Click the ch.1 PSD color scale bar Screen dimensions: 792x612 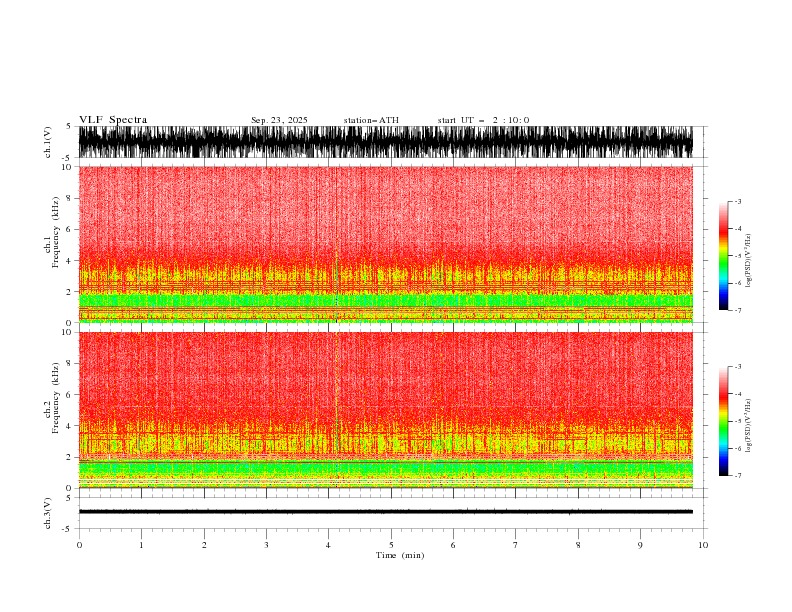723,256
